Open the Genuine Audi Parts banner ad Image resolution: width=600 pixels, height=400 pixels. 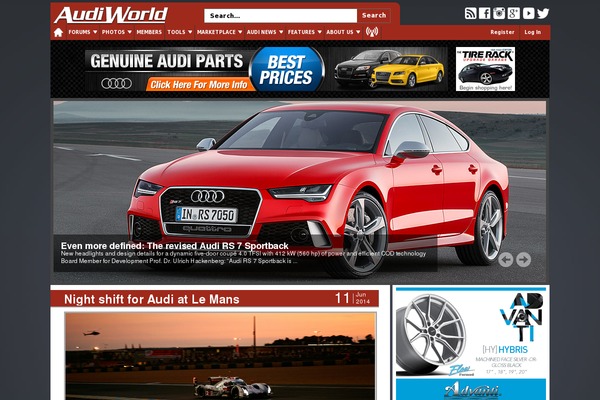pos(266,69)
